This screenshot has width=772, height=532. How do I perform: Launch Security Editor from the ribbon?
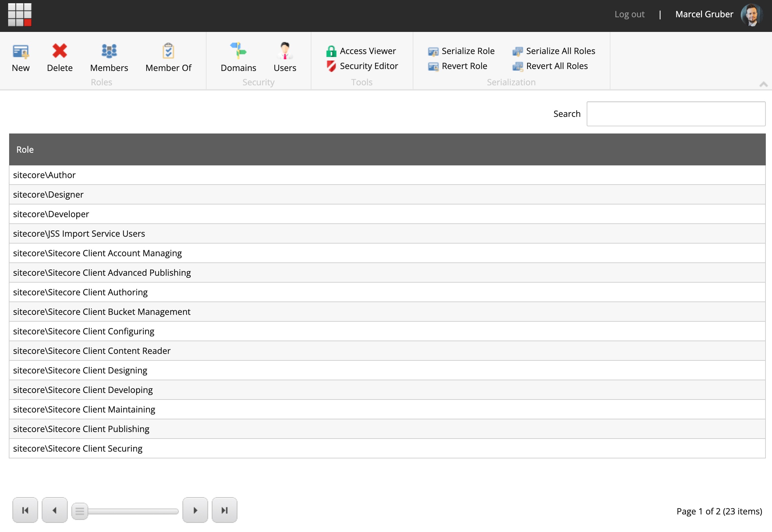click(362, 66)
